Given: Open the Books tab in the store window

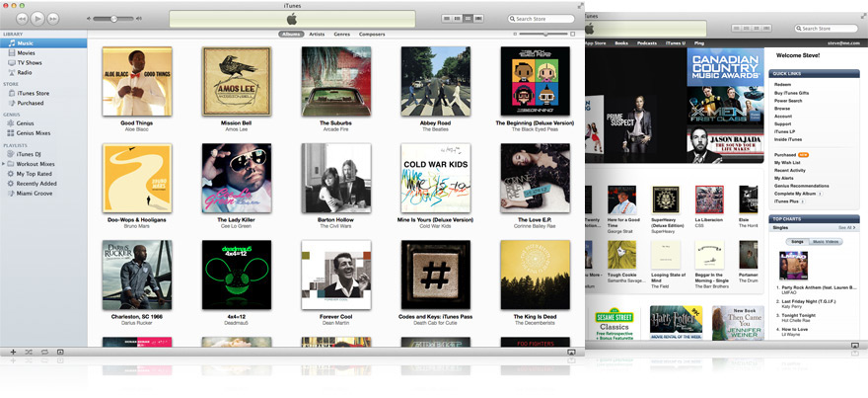Looking at the screenshot, I should (x=621, y=42).
